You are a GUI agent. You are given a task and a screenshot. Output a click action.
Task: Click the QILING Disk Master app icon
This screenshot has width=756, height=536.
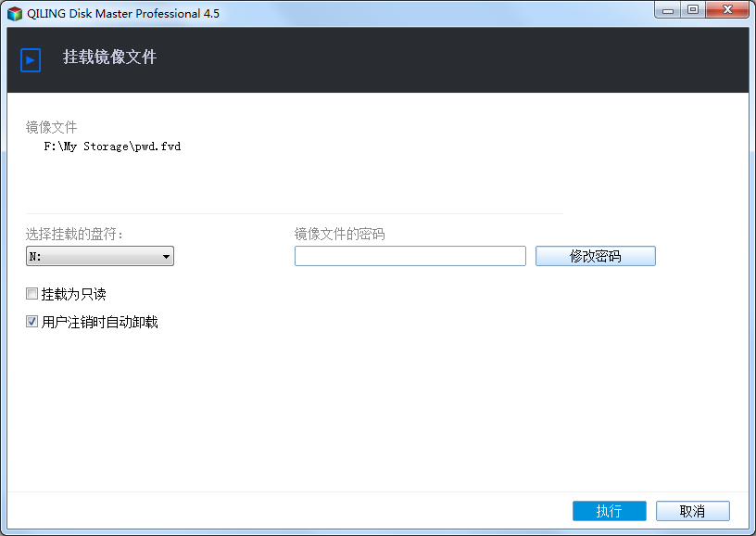point(15,14)
